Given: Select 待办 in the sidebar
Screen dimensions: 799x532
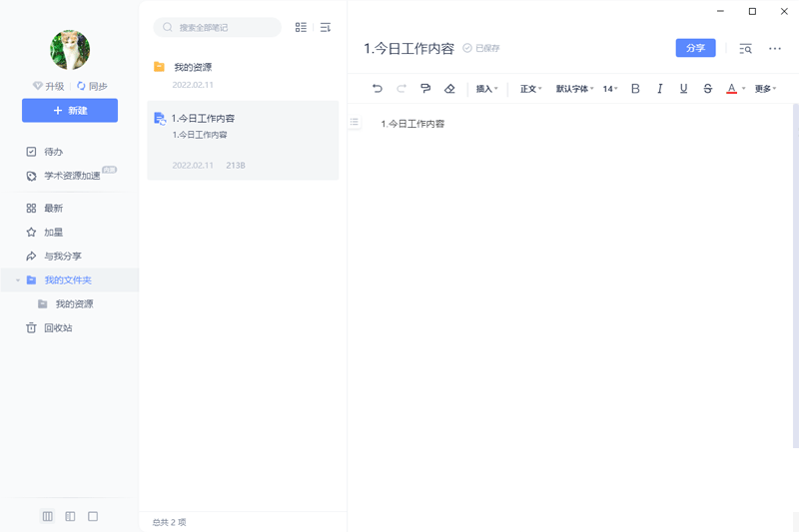Looking at the screenshot, I should (x=53, y=152).
